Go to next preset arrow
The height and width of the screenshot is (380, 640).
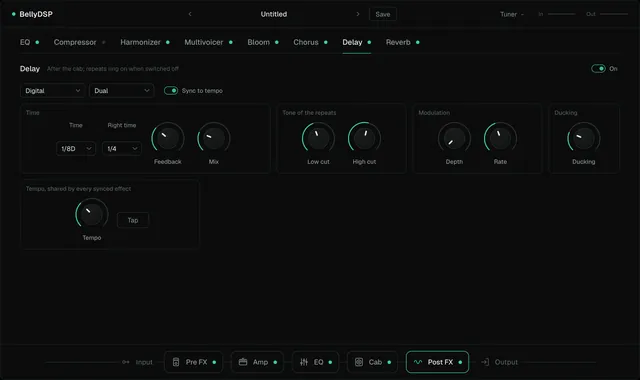pyautogui.click(x=358, y=14)
